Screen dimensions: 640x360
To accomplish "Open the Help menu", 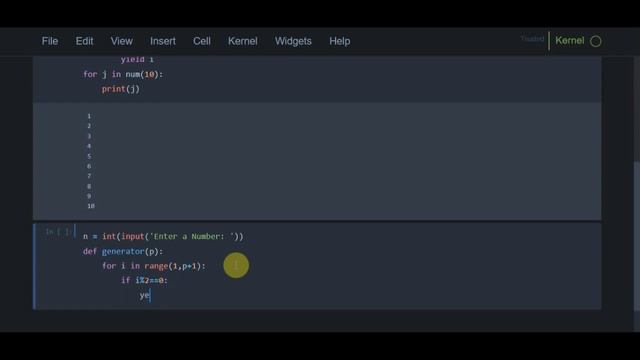I will pos(340,41).
